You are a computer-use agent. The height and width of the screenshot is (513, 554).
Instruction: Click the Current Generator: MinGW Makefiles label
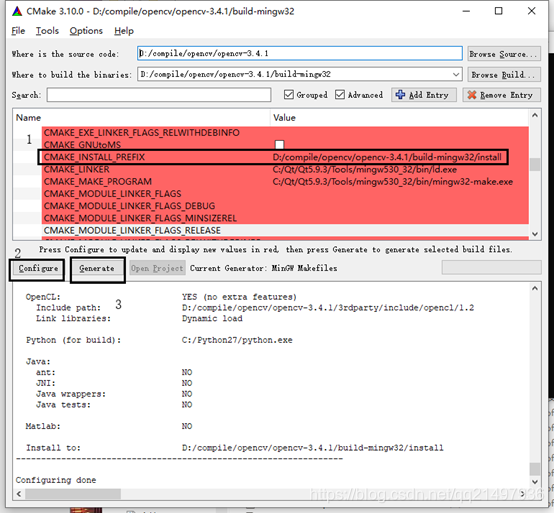(264, 269)
